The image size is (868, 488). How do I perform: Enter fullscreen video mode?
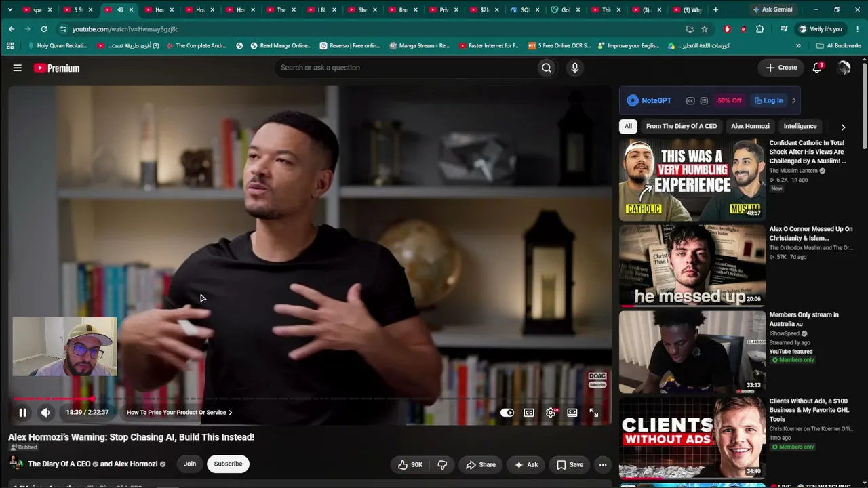click(x=594, y=412)
